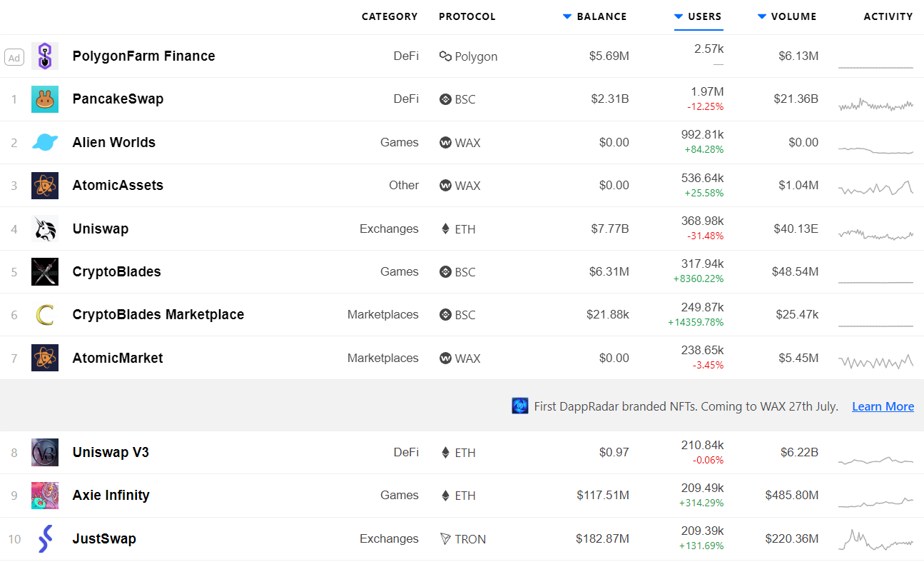
Task: Sort the table by Volume column
Action: pyautogui.click(x=788, y=16)
